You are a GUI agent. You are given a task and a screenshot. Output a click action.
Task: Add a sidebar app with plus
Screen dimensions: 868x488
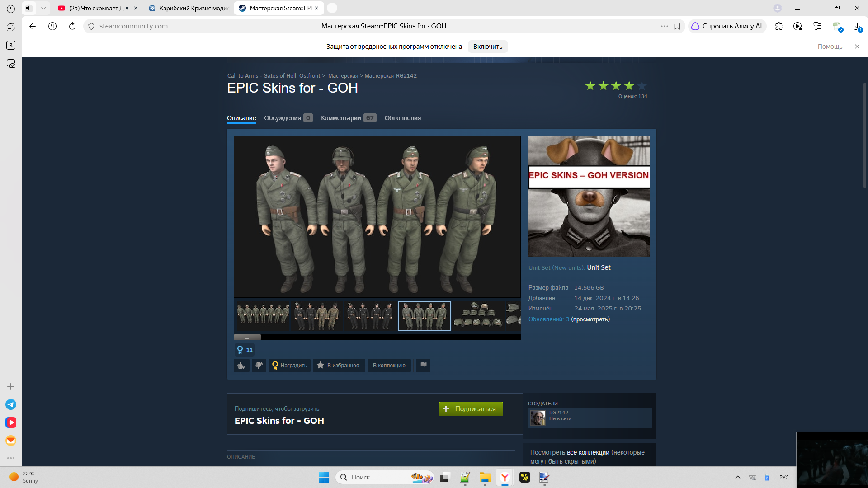[11, 387]
